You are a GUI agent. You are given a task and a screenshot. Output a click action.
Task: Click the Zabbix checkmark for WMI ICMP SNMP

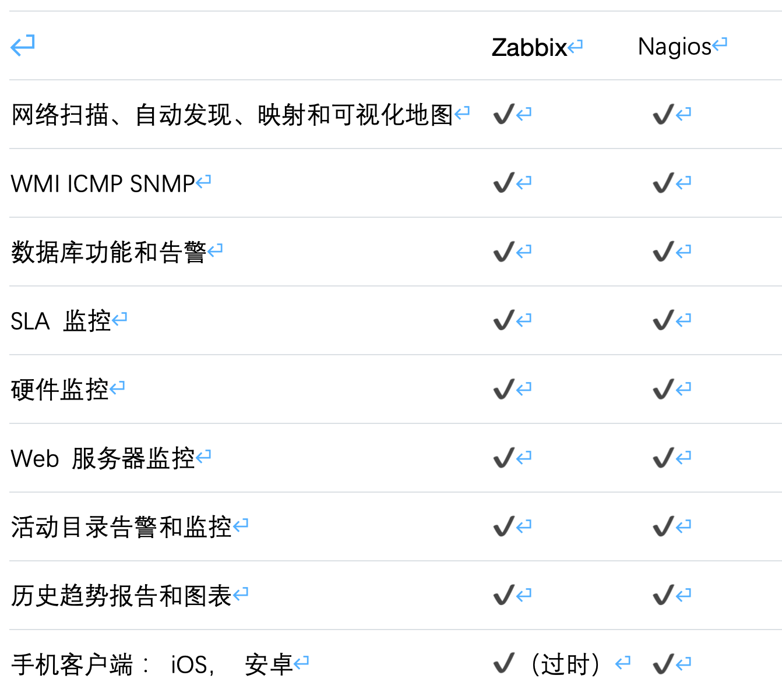pos(503,183)
